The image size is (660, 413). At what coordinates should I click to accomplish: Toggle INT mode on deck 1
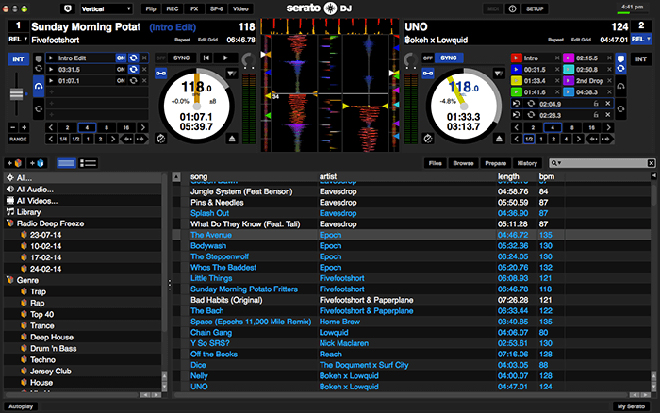coord(15,60)
